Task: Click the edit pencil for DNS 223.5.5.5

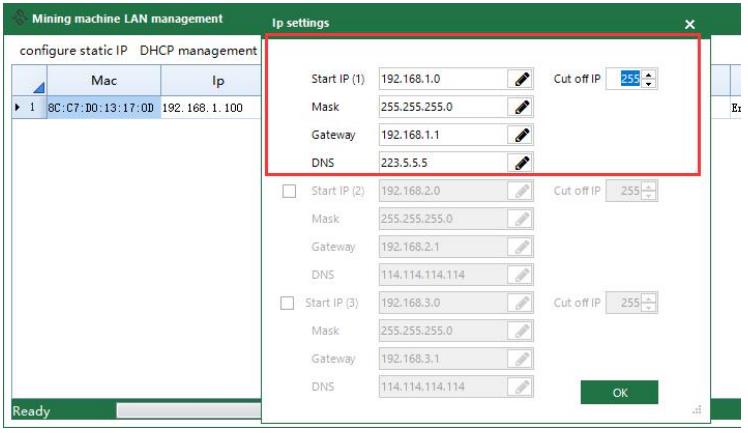Action: 521,161
